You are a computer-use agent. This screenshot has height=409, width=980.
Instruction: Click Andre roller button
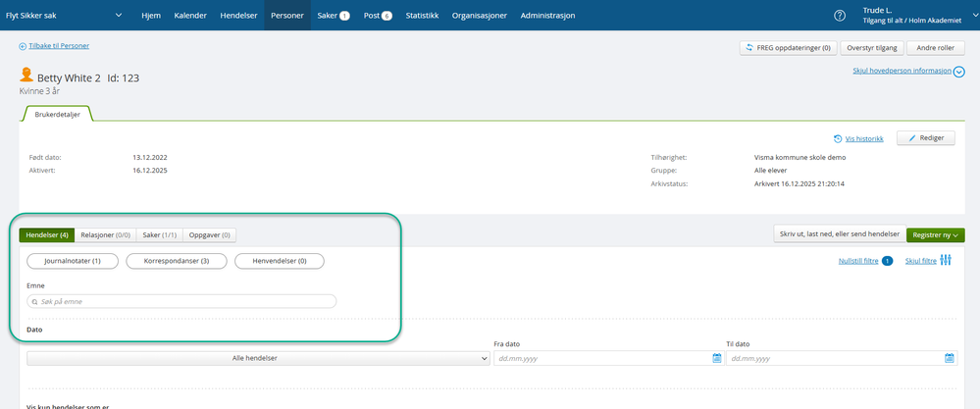coord(936,47)
